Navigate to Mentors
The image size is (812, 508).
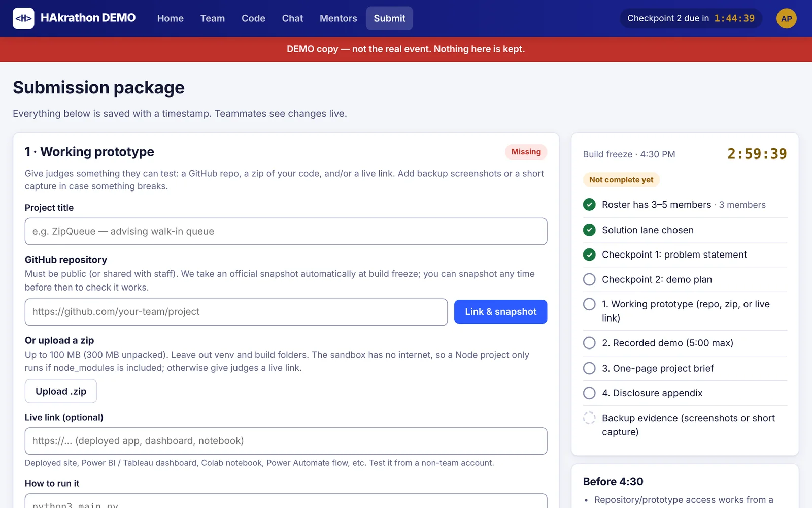339,18
